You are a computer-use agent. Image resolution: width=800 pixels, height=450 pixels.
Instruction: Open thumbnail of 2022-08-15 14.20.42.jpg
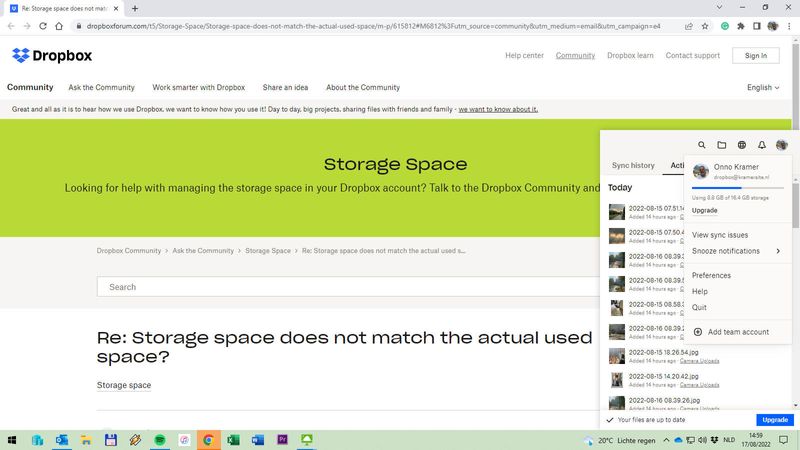[x=616, y=380]
